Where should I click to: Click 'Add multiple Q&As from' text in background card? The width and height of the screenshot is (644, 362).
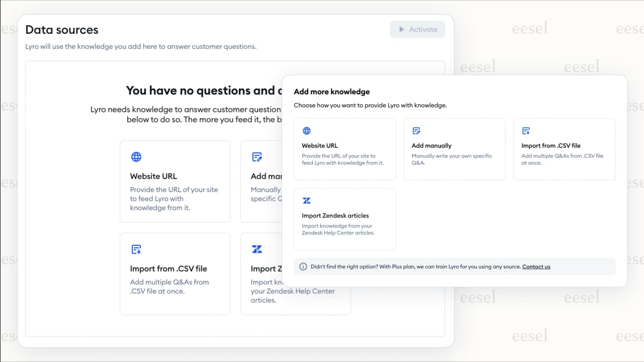point(169,282)
